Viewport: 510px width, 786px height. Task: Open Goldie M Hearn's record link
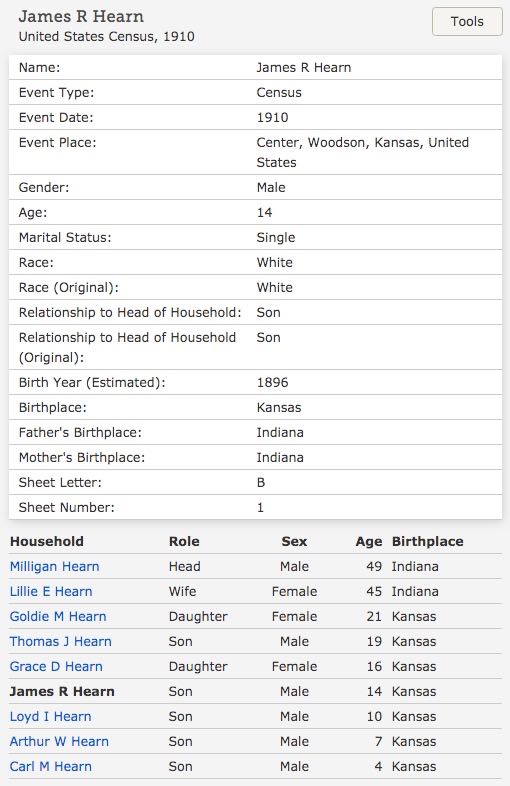[x=58, y=617]
